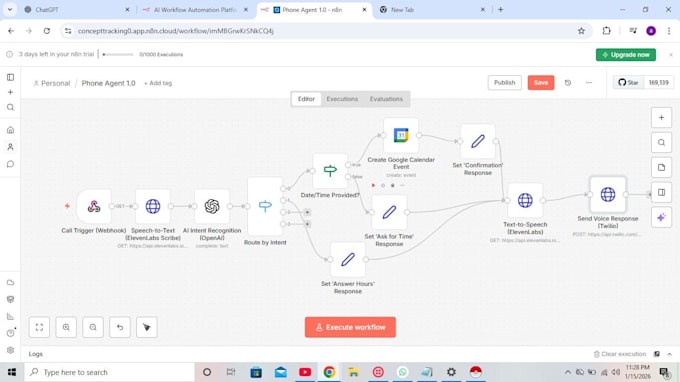Click the add node plus button
Screen dimensions: 680x382
661,118
